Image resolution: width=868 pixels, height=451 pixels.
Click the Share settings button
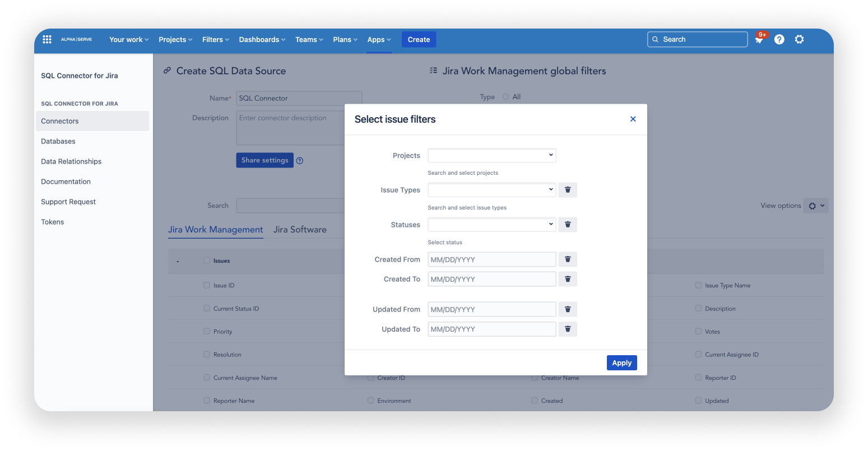[264, 160]
